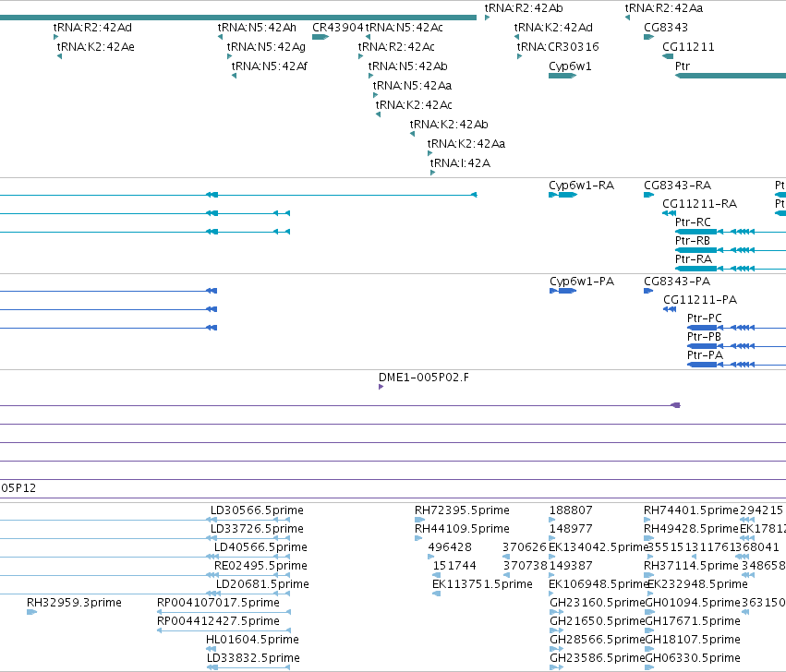Select the tRNA:N5:42Aa gene label
Screen dimensions: 786x672
coord(412,86)
